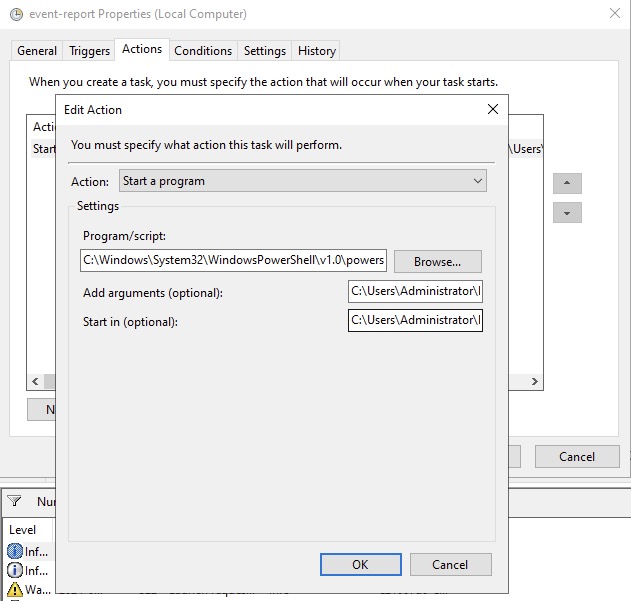Click the yellow Warning event icon

[x=15, y=590]
